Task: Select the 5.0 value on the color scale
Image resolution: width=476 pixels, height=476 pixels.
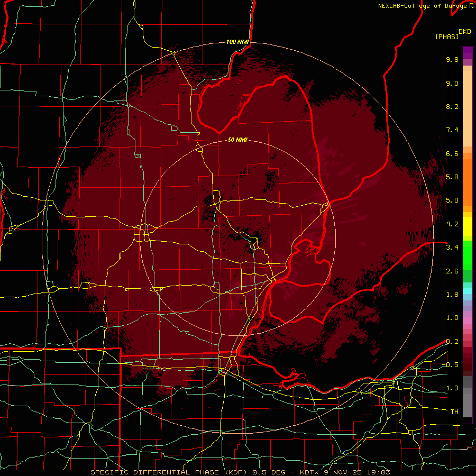Action: (452, 200)
